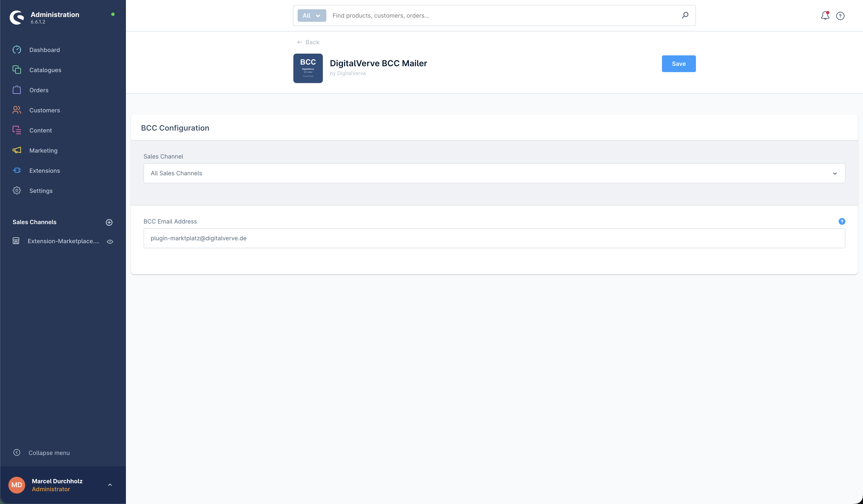This screenshot has height=504, width=863.
Task: Expand the All Sales Channels select box
Action: pos(494,173)
